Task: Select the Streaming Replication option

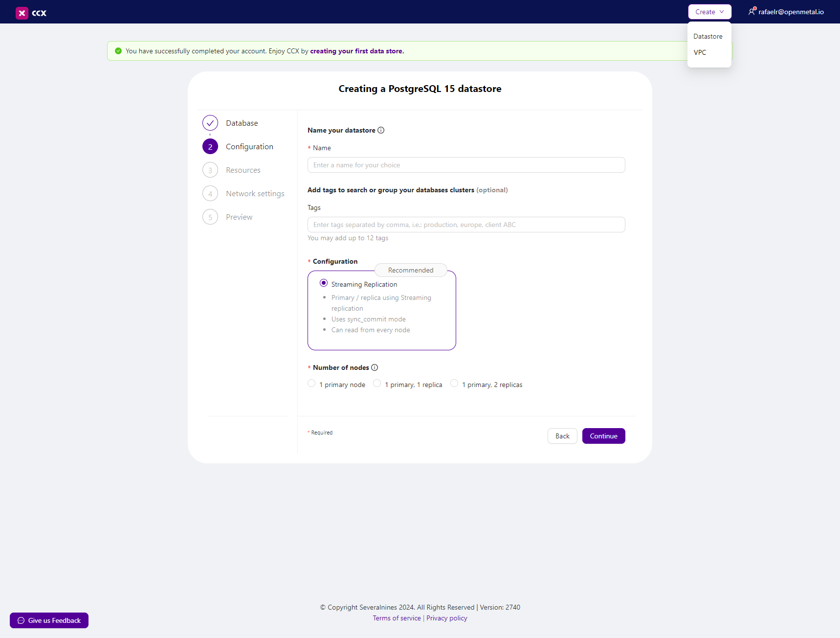Action: [324, 283]
